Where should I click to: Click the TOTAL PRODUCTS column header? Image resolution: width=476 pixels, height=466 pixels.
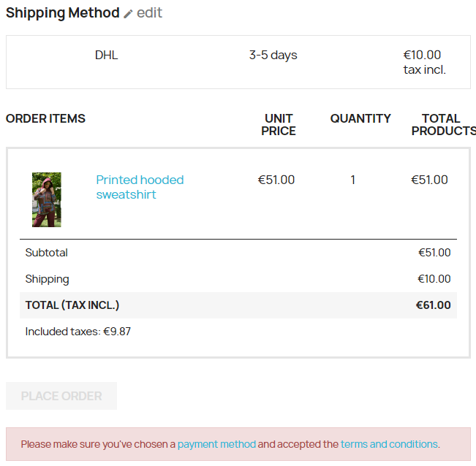(x=442, y=125)
